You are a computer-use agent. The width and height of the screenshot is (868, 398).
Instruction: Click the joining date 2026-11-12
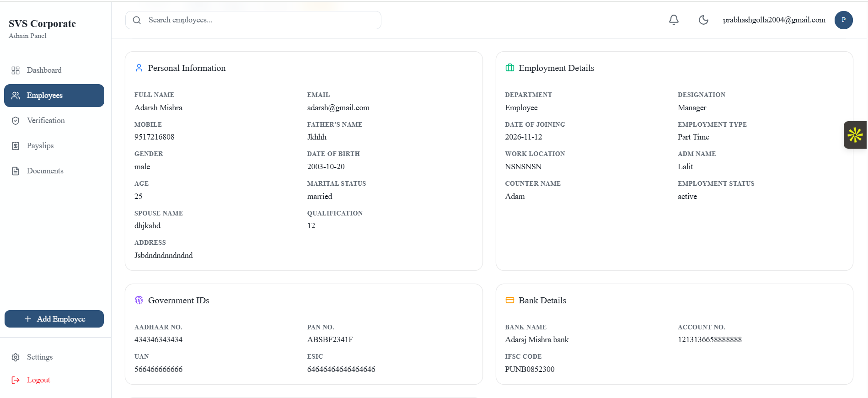[524, 137]
